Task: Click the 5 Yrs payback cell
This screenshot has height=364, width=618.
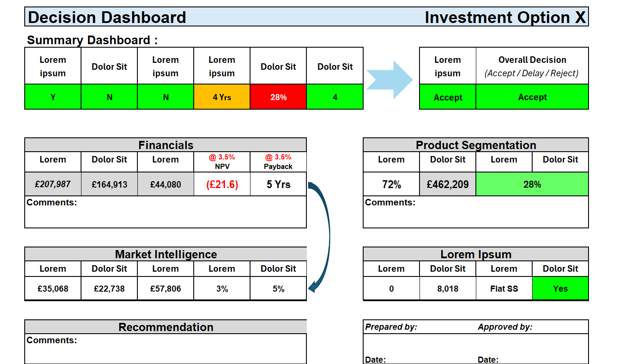Action: pyautogui.click(x=278, y=185)
